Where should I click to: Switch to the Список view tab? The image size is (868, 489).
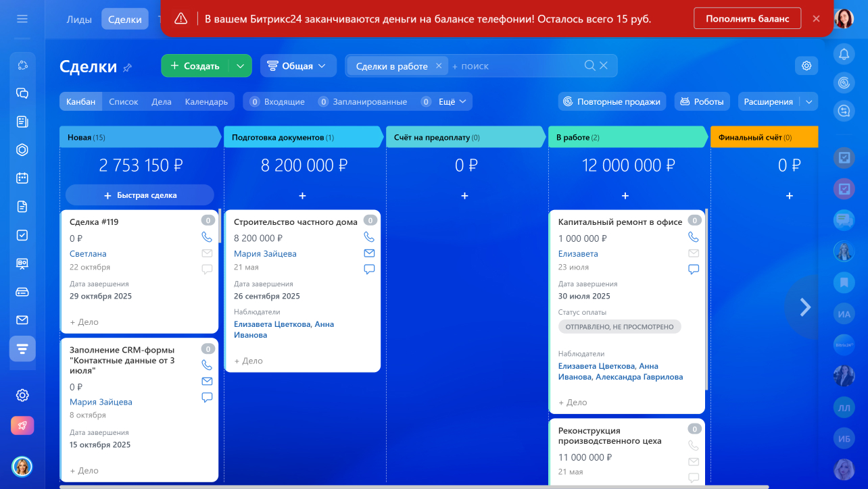pyautogui.click(x=123, y=101)
